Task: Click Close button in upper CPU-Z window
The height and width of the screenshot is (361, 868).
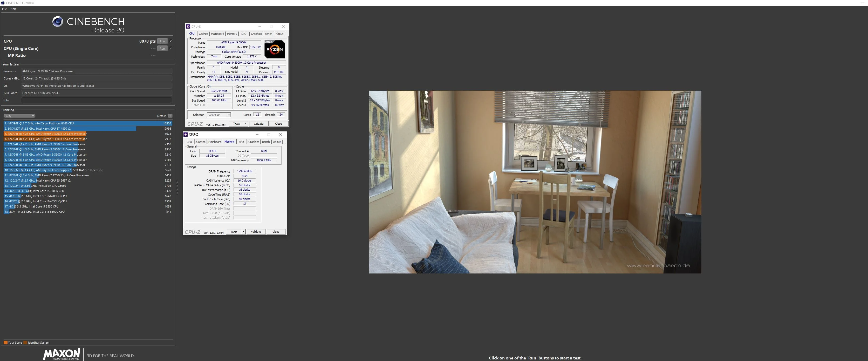Action: [278, 124]
